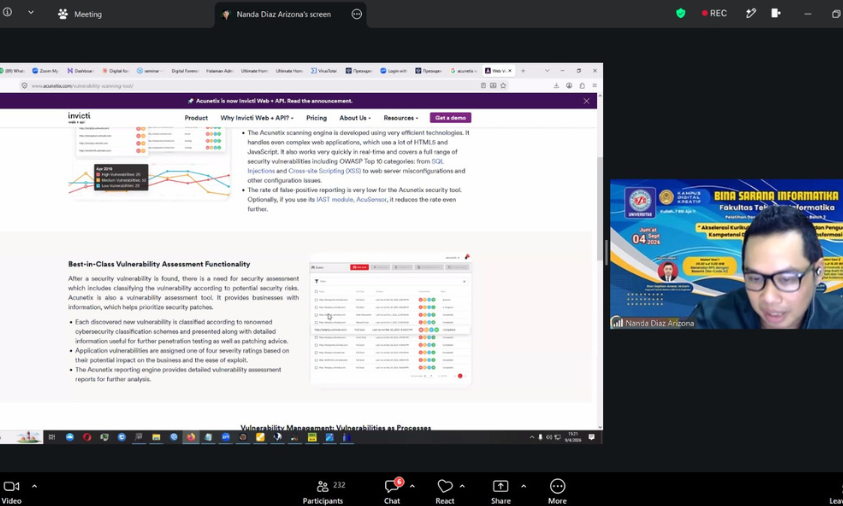Open Zoom meeting info icon

[8, 12]
